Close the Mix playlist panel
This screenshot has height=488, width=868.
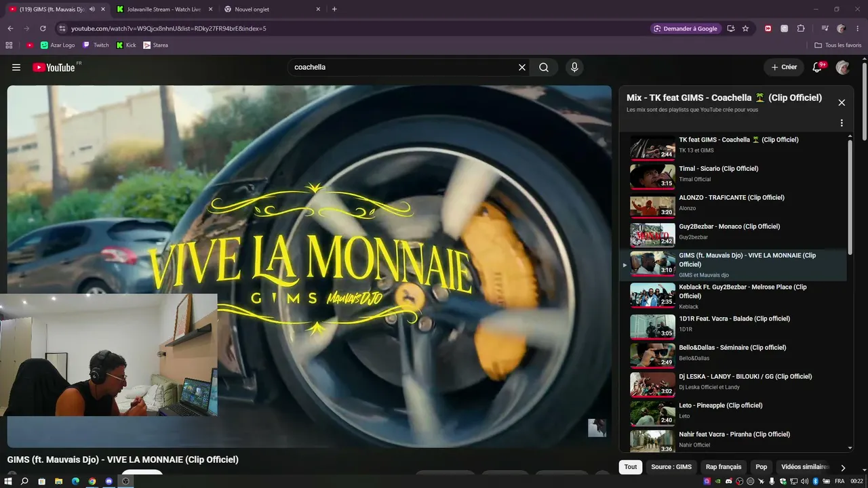pyautogui.click(x=842, y=102)
